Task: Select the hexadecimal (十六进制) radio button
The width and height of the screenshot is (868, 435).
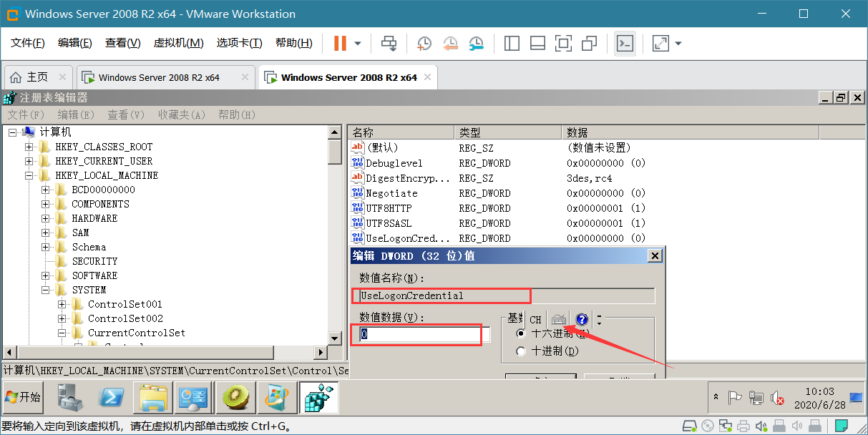Action: 520,333
